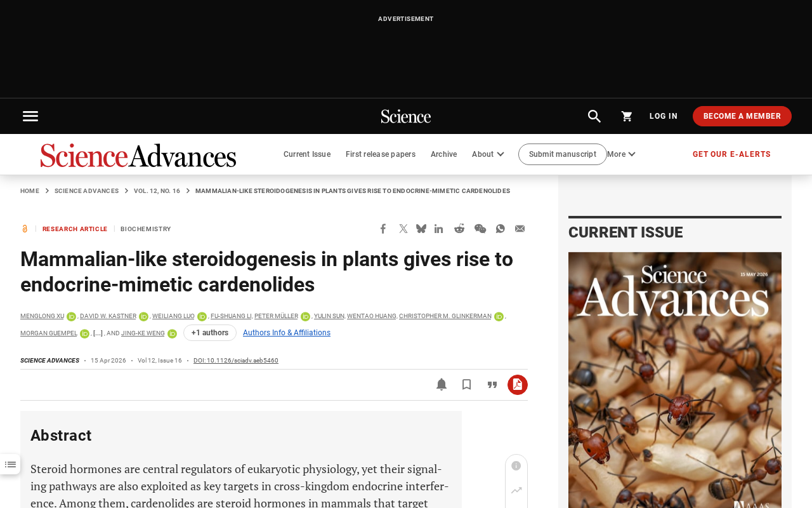The height and width of the screenshot is (508, 812).
Task: Open Jing-Ke Weng's ORCID icon
Action: [172, 333]
